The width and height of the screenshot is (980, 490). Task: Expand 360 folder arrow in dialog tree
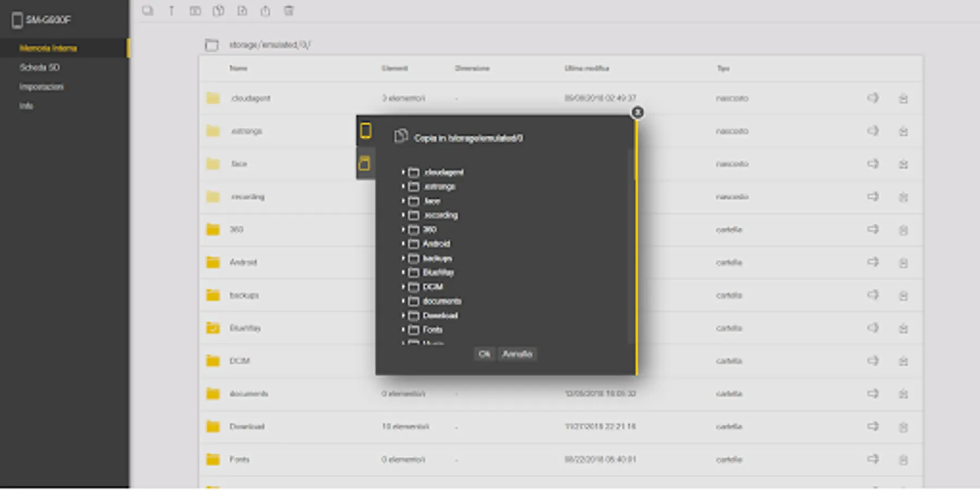pyautogui.click(x=403, y=229)
